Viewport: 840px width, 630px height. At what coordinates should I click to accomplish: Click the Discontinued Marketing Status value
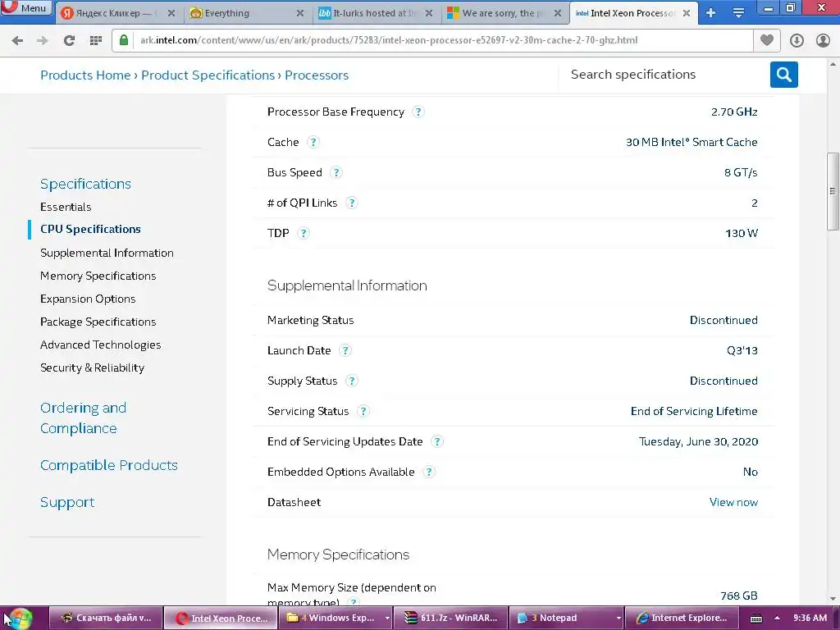click(724, 321)
